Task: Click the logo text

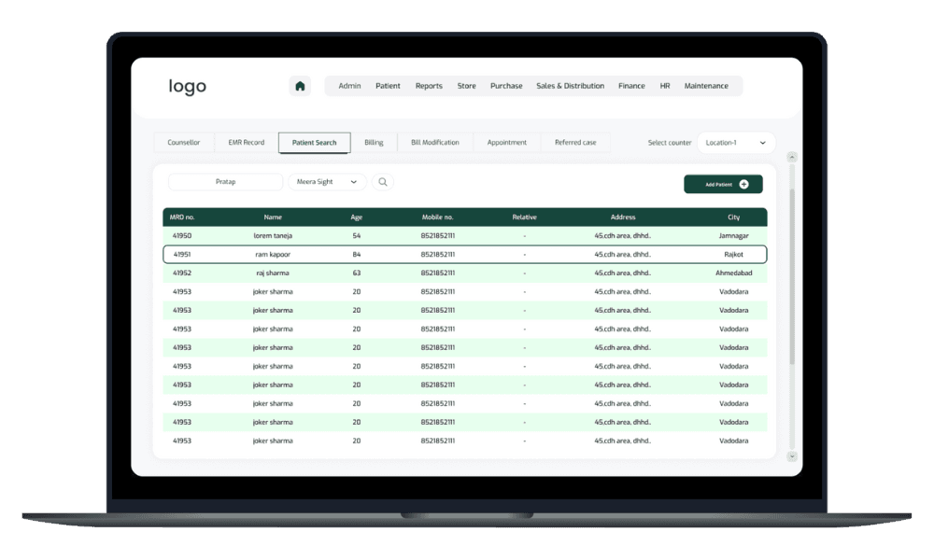Action: click(187, 86)
